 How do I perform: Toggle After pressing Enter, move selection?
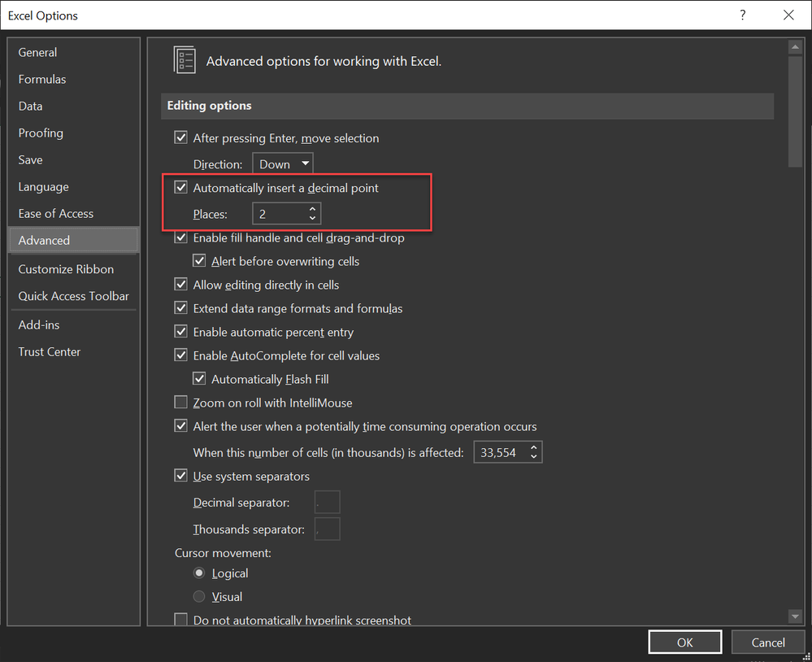click(x=180, y=137)
